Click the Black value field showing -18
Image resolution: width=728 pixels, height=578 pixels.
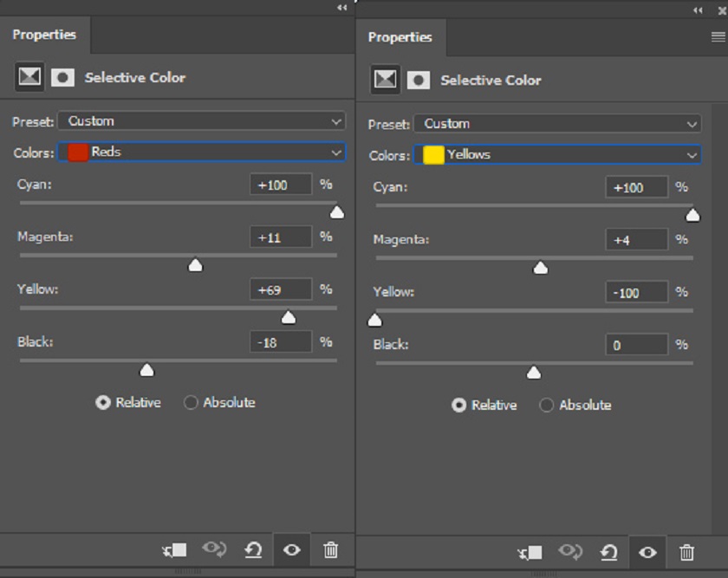[281, 342]
